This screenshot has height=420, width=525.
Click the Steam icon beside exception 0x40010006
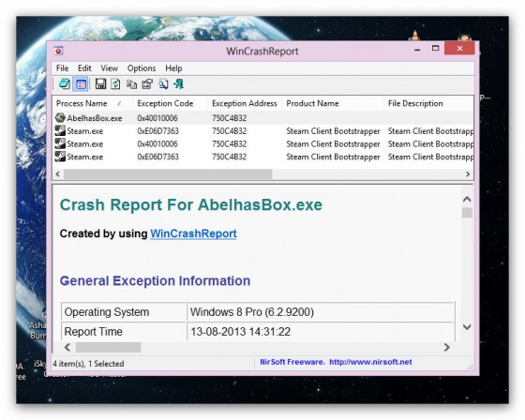point(60,143)
